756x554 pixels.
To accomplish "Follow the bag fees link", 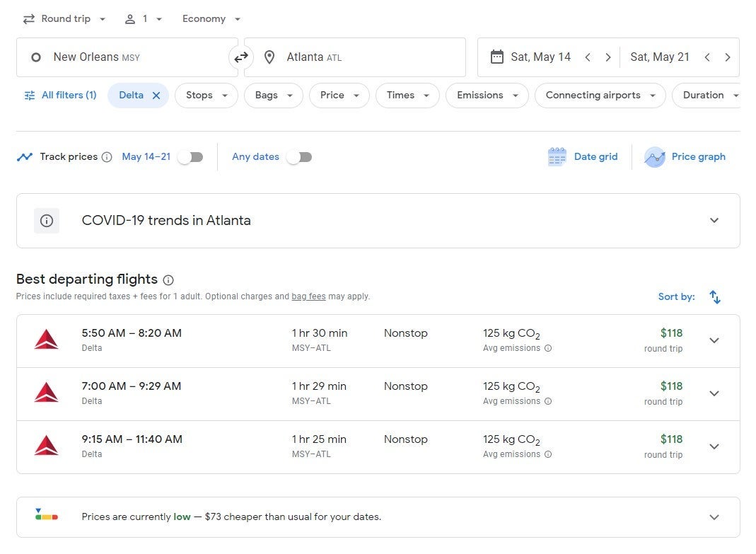I will 308,297.
